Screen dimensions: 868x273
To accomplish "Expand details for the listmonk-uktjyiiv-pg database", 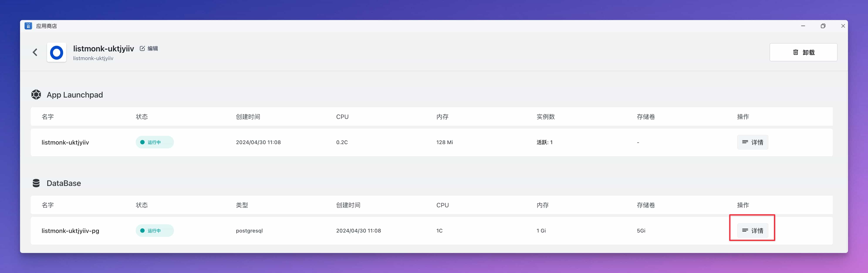I will [753, 231].
